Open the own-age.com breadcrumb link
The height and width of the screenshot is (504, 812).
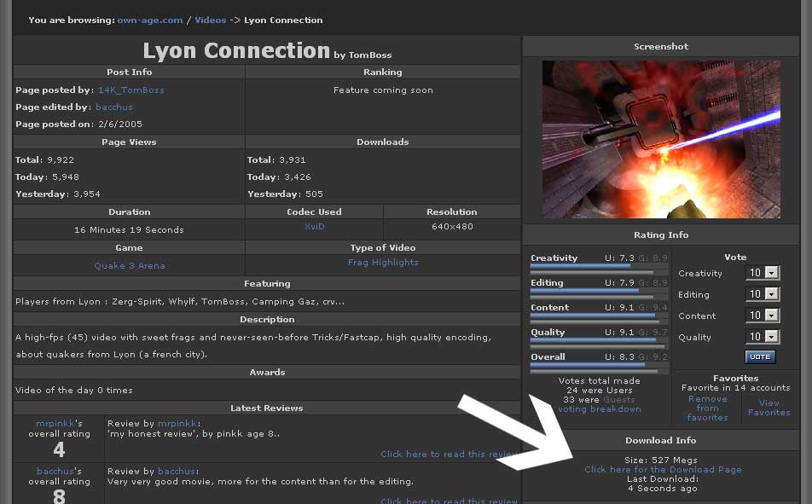[150, 20]
